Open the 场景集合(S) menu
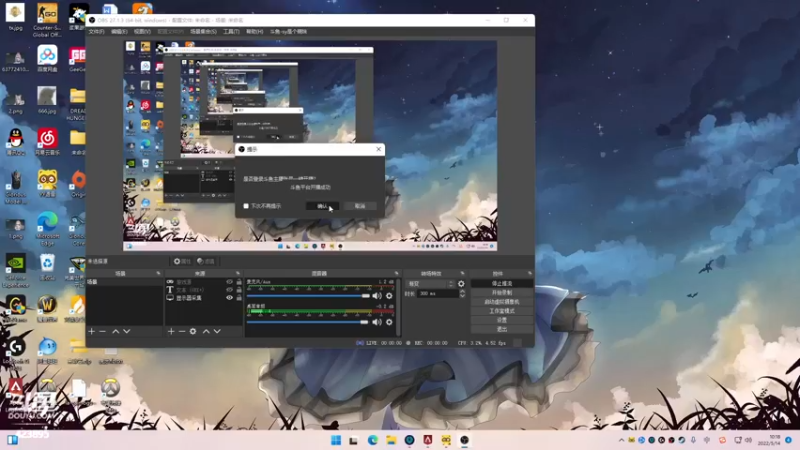This screenshot has height=450, width=800. click(x=203, y=32)
